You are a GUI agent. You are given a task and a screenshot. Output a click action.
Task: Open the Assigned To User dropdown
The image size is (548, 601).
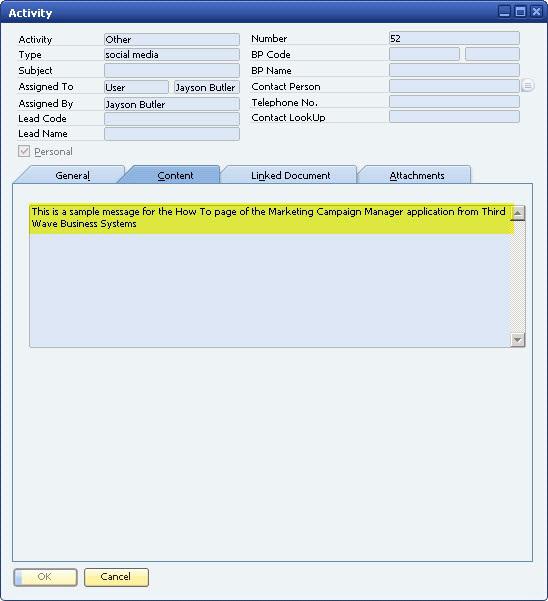[136, 87]
